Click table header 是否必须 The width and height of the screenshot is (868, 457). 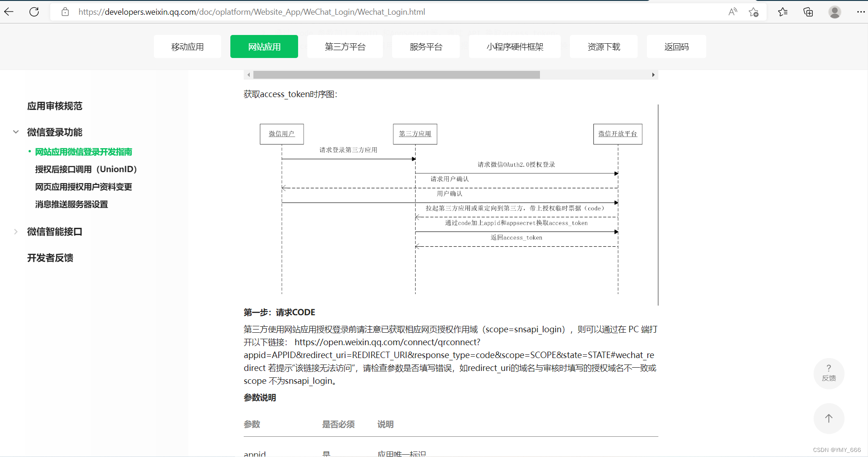(x=339, y=424)
